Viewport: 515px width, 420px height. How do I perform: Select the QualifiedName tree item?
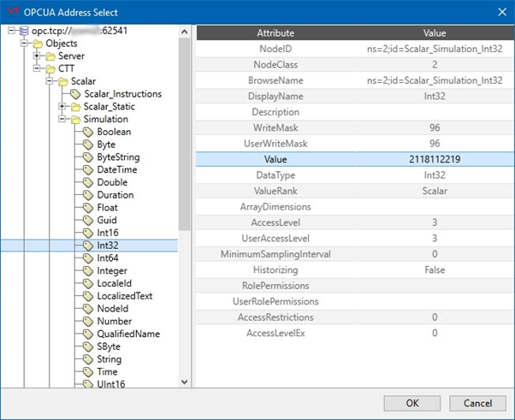[128, 334]
